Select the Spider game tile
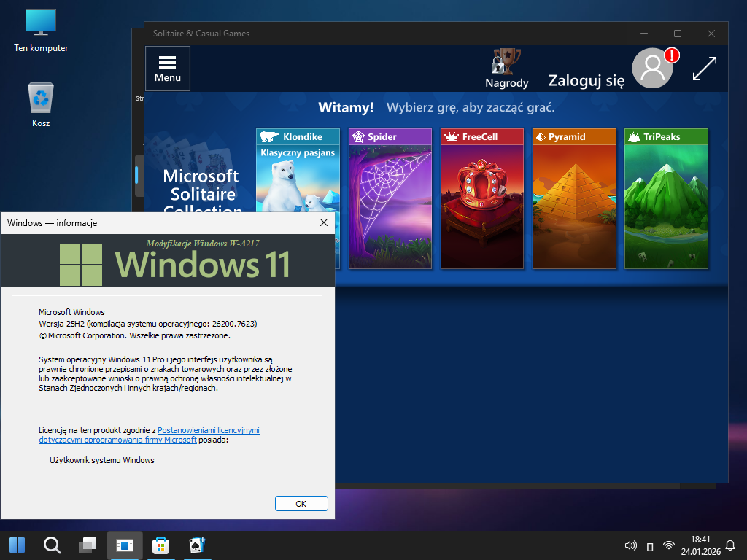The image size is (747, 560). [x=390, y=198]
